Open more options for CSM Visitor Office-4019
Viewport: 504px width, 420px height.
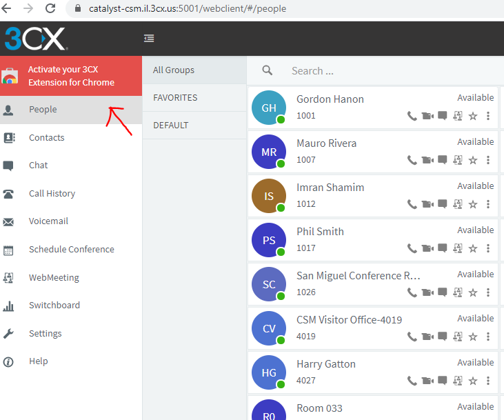(488, 337)
